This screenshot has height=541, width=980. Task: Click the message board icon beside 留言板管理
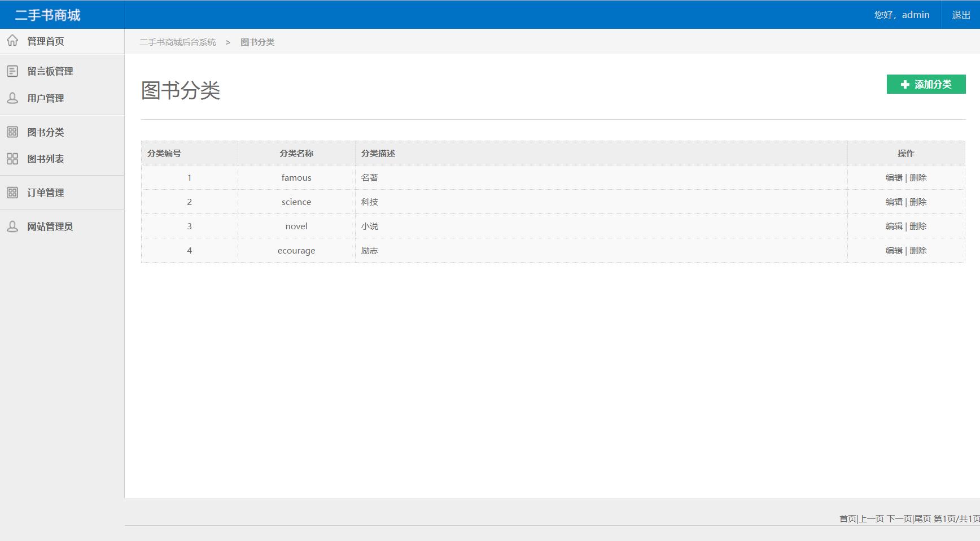pos(12,71)
